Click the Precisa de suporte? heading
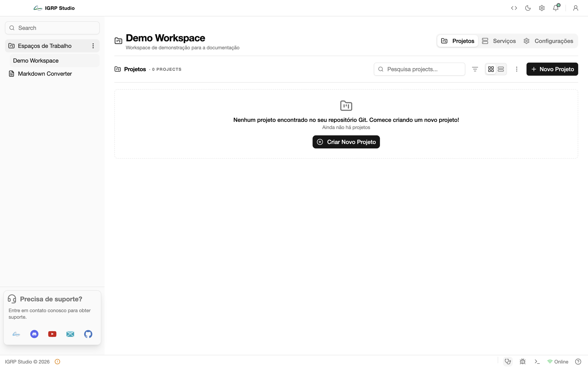 click(x=51, y=299)
